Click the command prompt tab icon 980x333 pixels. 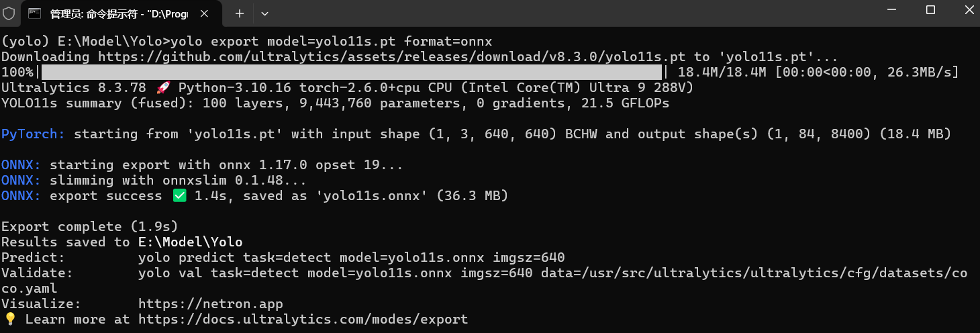(35, 13)
